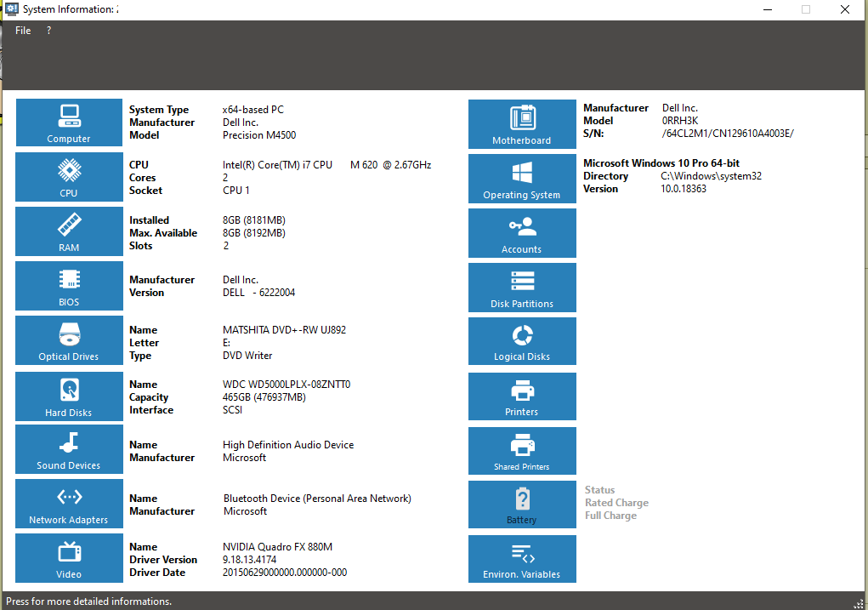Image resolution: width=868 pixels, height=610 pixels.
Task: Open the File menu
Action: pyautogui.click(x=23, y=31)
